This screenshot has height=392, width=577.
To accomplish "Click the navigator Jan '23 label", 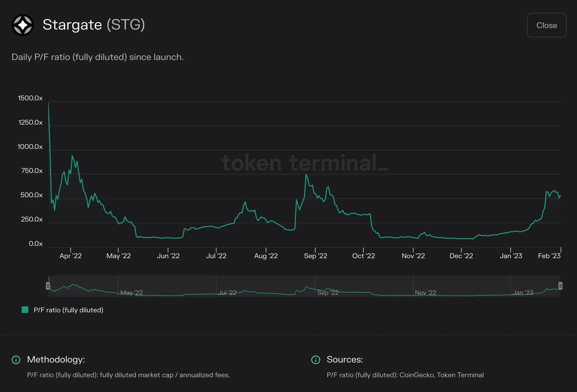I will 523,292.
